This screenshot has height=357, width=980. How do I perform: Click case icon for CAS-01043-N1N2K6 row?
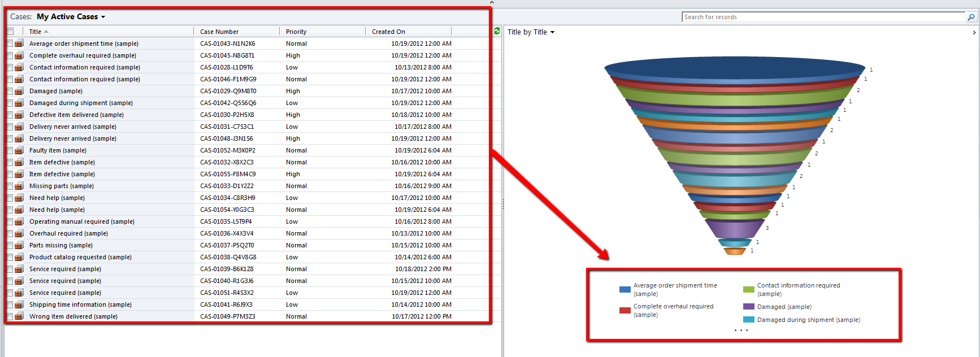click(x=19, y=43)
